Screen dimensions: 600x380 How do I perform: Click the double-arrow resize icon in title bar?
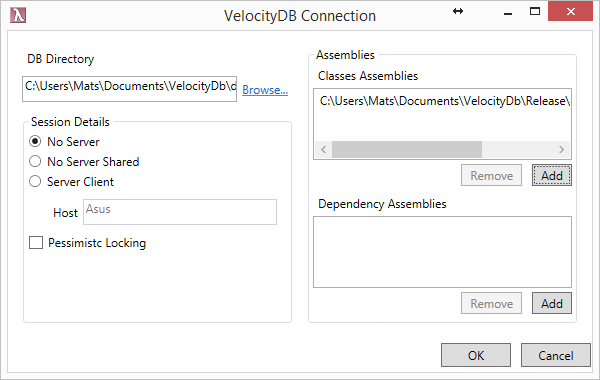coord(458,11)
